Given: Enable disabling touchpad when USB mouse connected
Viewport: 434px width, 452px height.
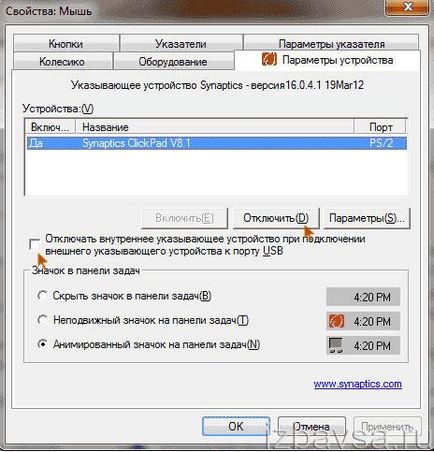Looking at the screenshot, I should 34,244.
